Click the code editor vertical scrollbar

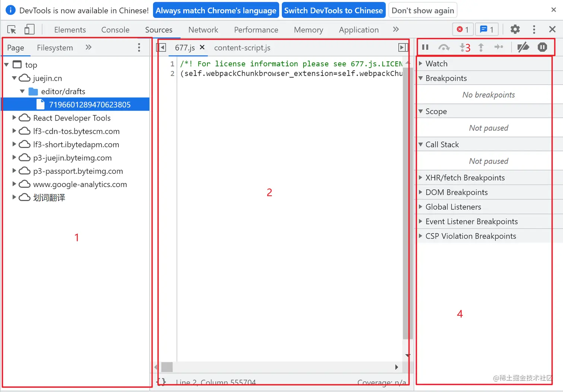click(407, 203)
